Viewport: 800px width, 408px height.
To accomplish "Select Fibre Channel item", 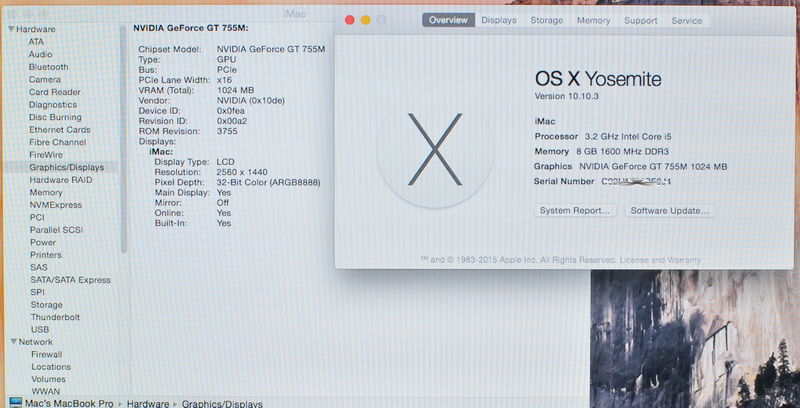I will coord(58,142).
